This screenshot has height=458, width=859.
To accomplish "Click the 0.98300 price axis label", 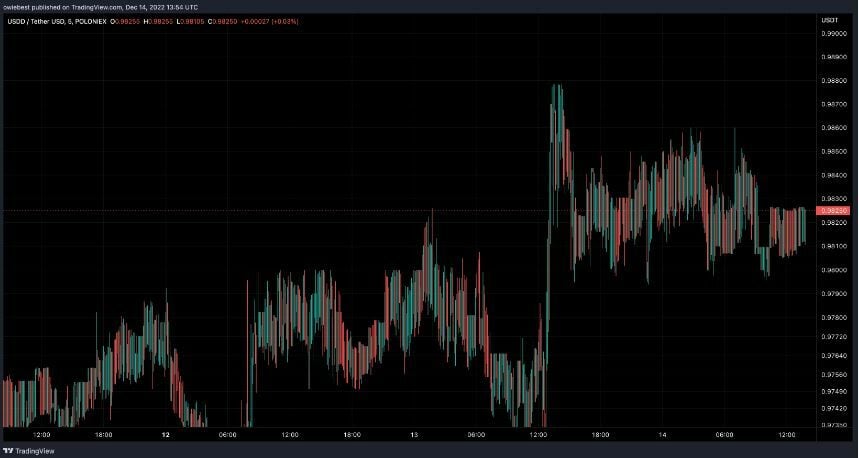I will pyautogui.click(x=833, y=199).
